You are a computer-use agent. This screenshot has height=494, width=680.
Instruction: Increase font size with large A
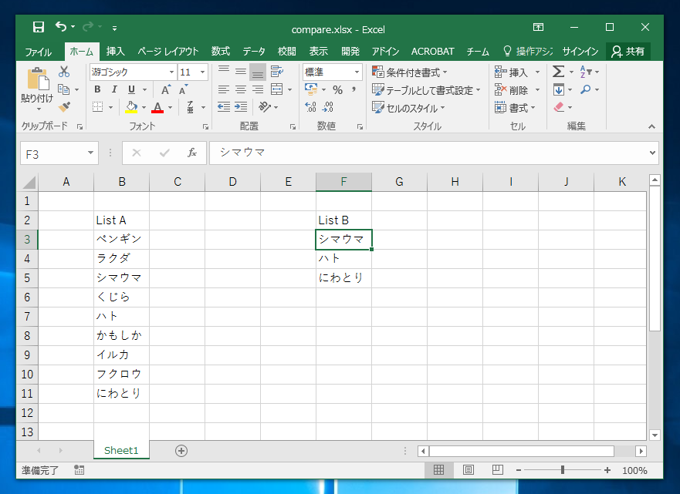pyautogui.click(x=165, y=89)
